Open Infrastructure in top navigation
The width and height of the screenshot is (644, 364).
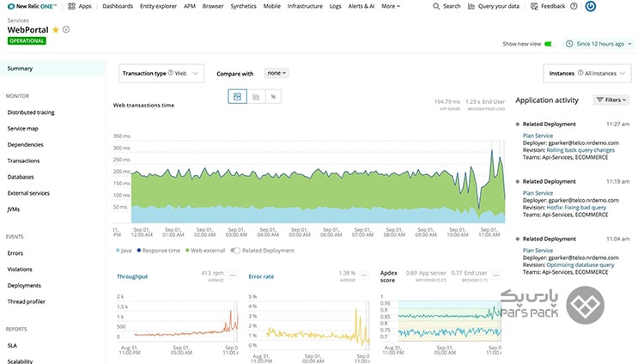click(305, 6)
